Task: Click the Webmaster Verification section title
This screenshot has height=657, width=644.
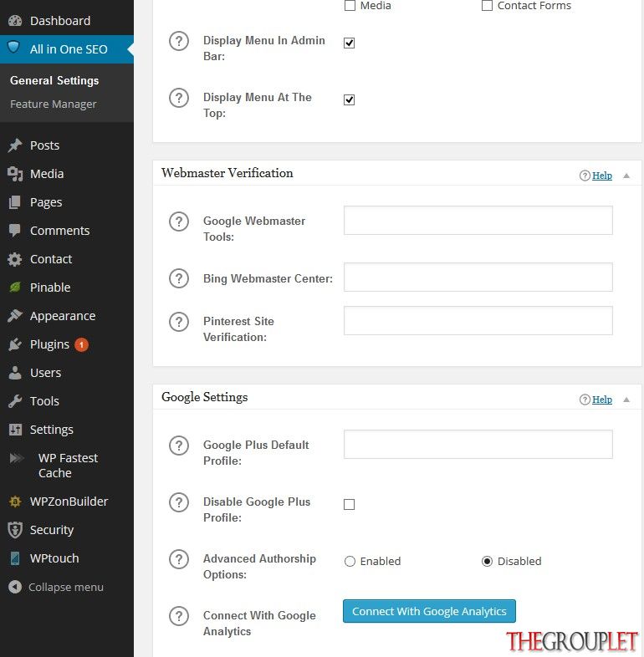Action: pyautogui.click(x=227, y=173)
